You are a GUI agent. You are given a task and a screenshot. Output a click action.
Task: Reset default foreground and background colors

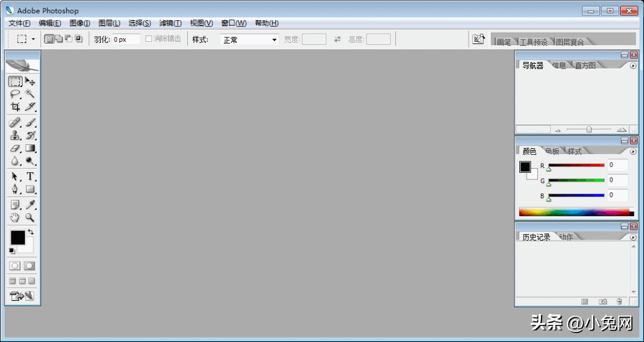pos(12,250)
